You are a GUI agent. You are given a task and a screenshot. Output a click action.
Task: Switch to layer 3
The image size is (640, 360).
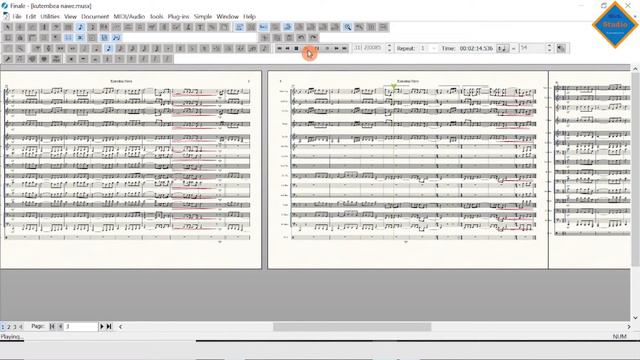15,327
